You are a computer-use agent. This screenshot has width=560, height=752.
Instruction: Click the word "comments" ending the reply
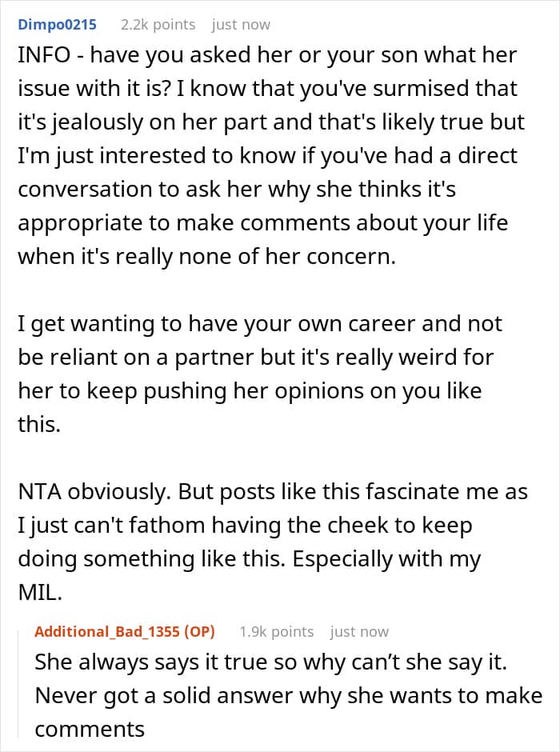(90, 729)
